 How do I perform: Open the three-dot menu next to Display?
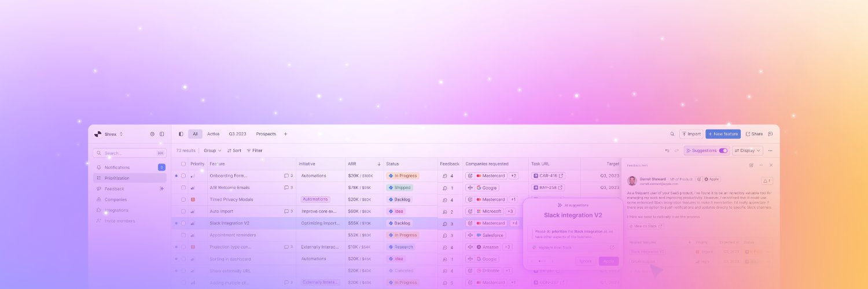coord(770,150)
